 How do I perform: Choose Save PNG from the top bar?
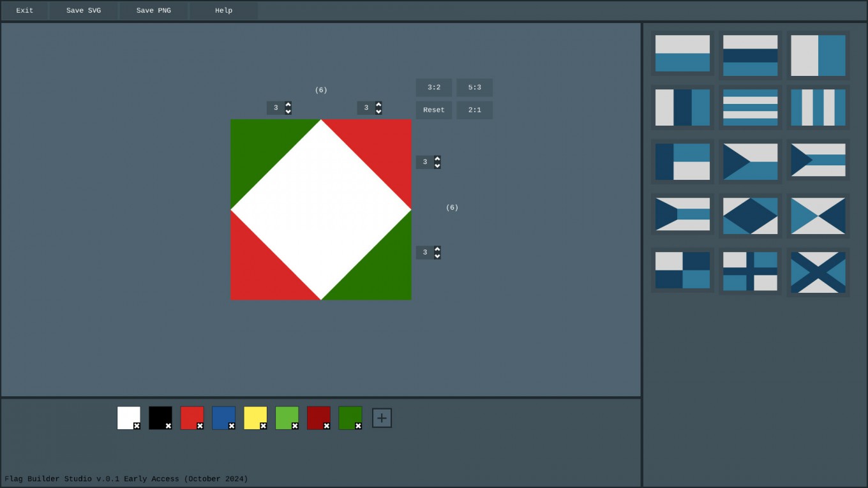pyautogui.click(x=154, y=10)
